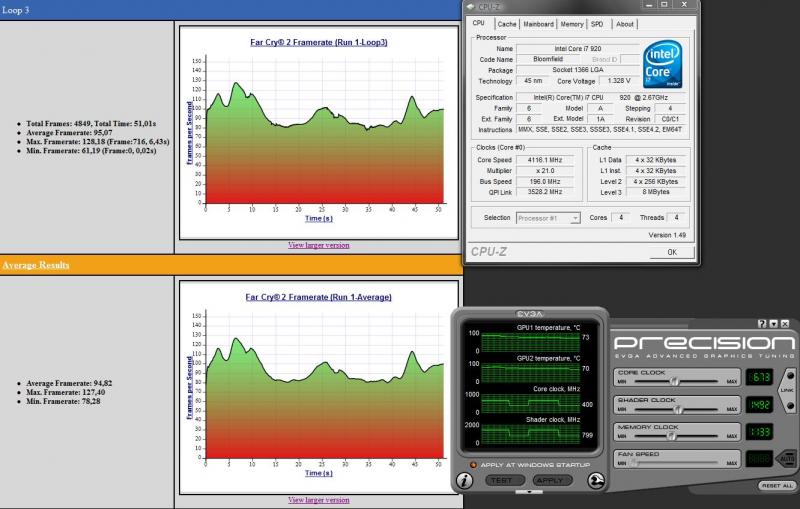This screenshot has height=509, width=800.
Task: Click the Fan Speed slider handle
Action: [x=633, y=463]
